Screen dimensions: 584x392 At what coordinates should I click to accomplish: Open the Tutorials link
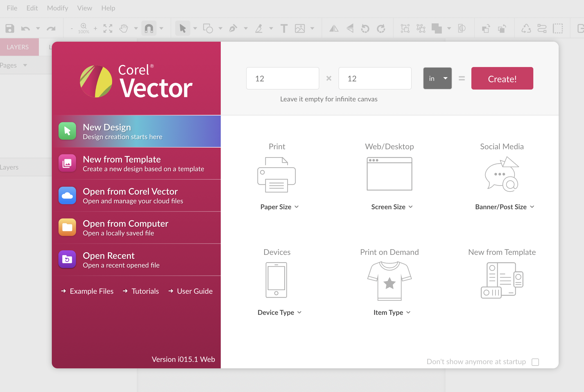tap(145, 291)
